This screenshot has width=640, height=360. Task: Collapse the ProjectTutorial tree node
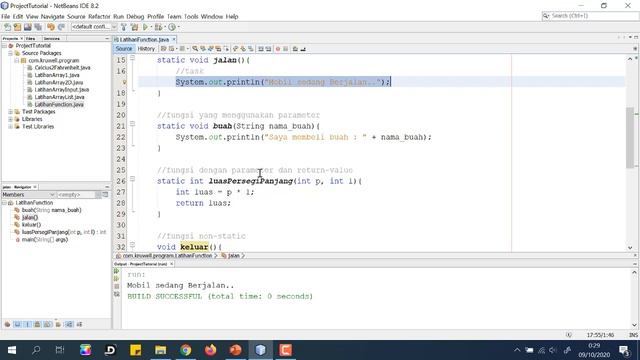click(4, 46)
